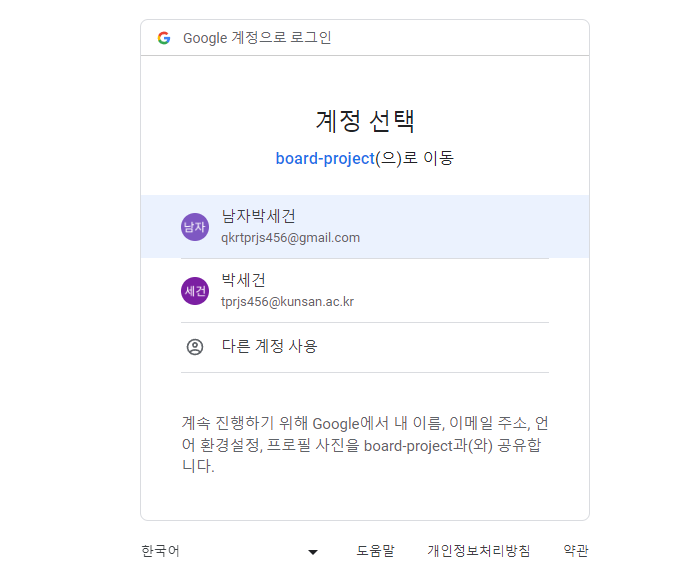Click the purple 세건 avatar icon

pyautogui.click(x=195, y=291)
